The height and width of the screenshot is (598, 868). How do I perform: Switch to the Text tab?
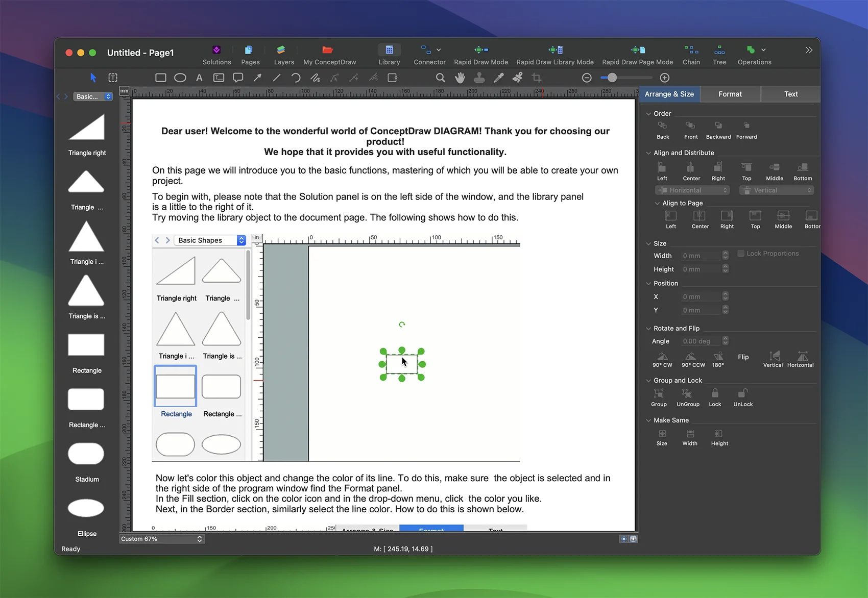[x=791, y=94]
